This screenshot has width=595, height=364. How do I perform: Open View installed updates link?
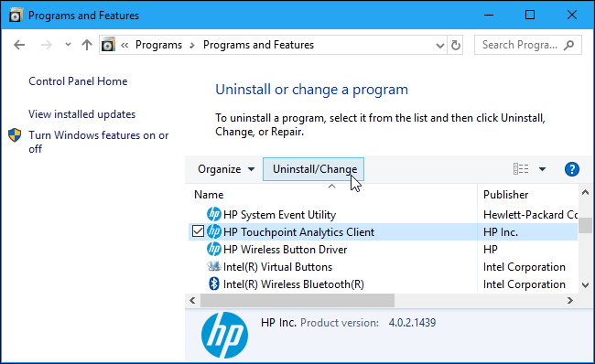(82, 114)
